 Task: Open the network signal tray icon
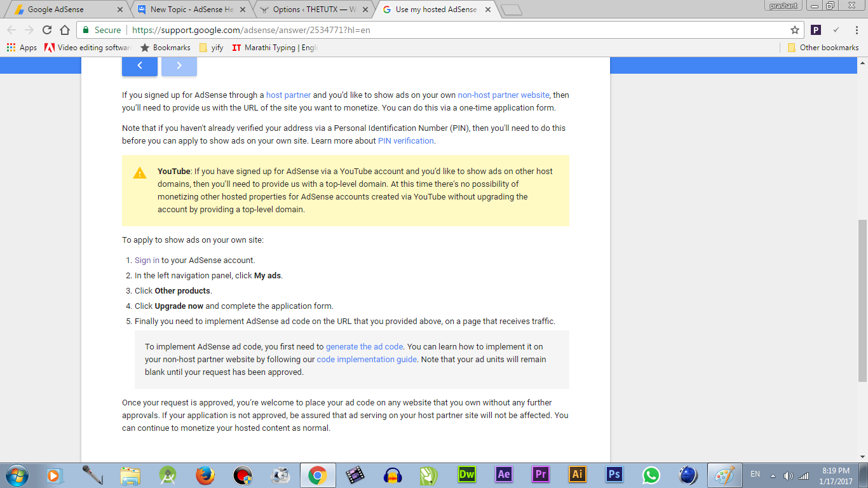(804, 475)
